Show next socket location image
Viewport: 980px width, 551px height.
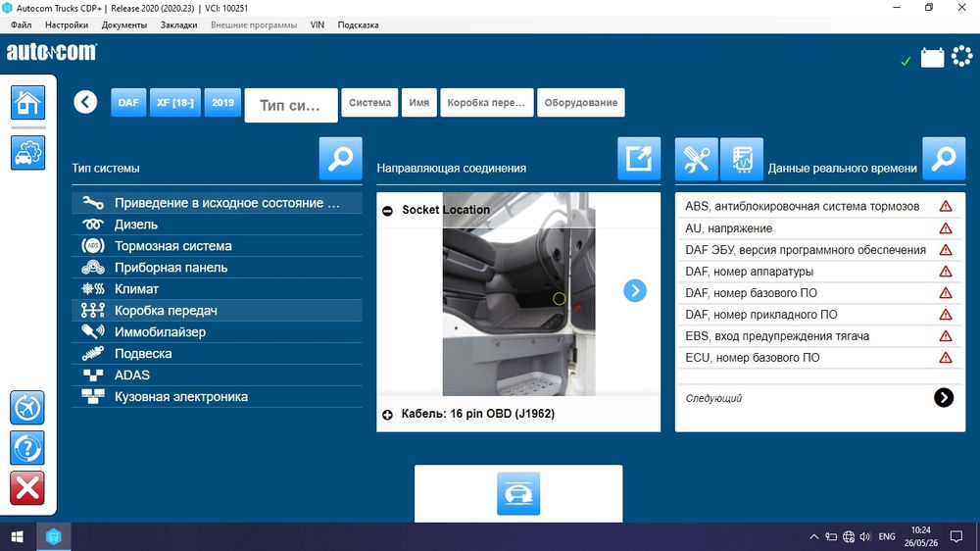coord(635,291)
